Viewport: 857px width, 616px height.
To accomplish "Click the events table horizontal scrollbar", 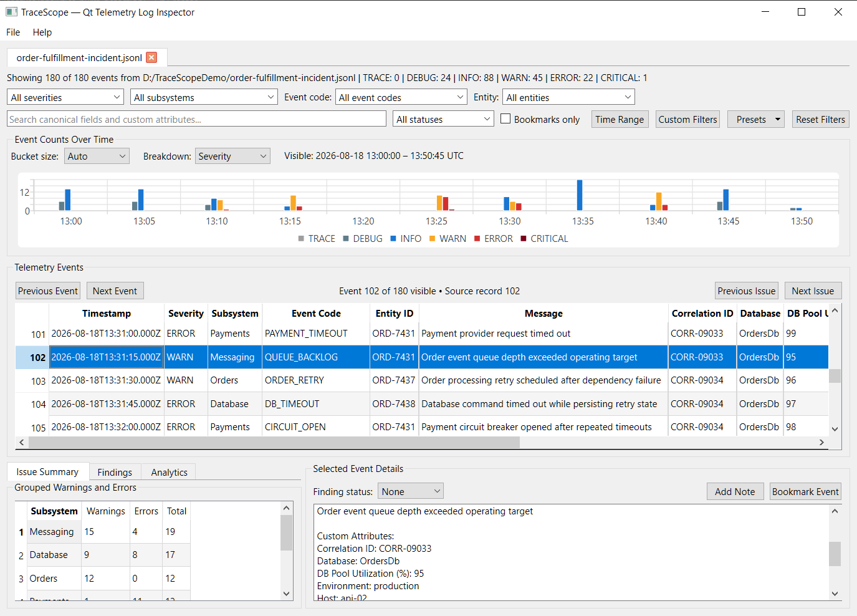I will 274,442.
